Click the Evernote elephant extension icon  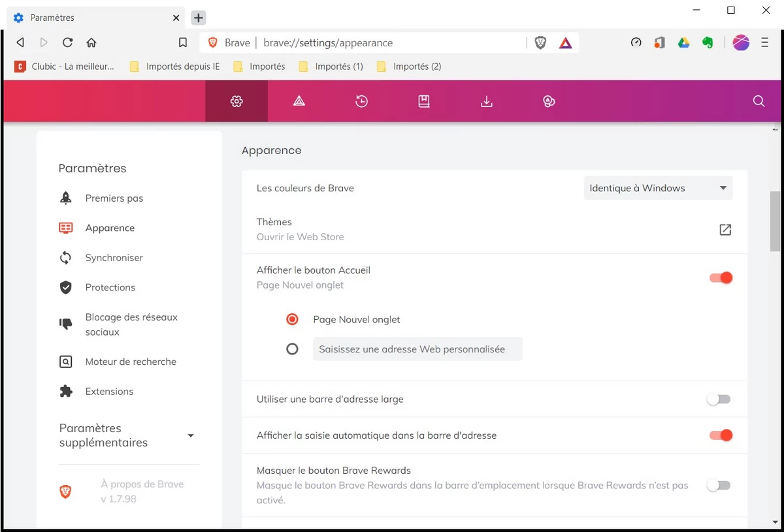[707, 42]
